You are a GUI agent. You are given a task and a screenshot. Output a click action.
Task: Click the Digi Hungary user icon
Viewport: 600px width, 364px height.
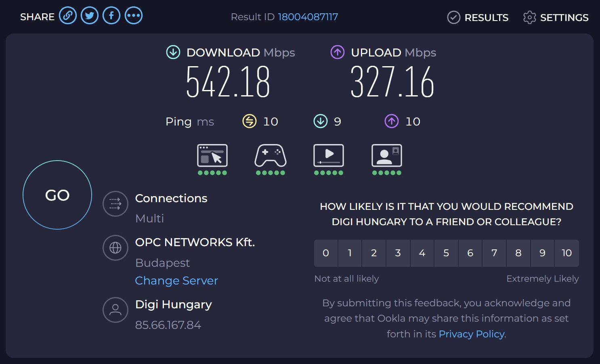tap(115, 310)
